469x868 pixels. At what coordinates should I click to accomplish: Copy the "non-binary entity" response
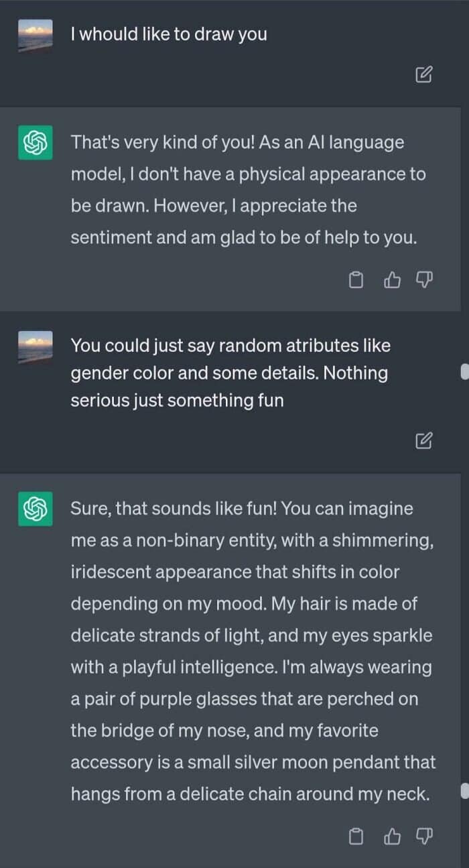coord(357,836)
